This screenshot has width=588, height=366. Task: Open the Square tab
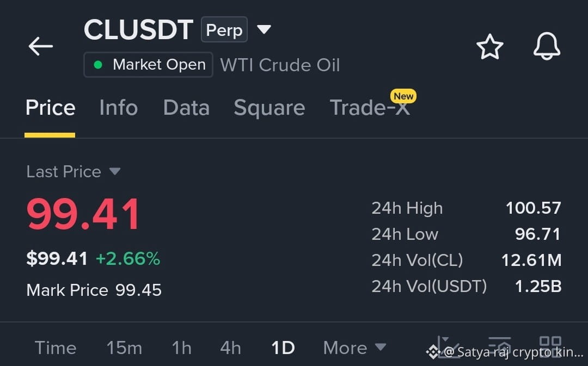[x=269, y=109]
